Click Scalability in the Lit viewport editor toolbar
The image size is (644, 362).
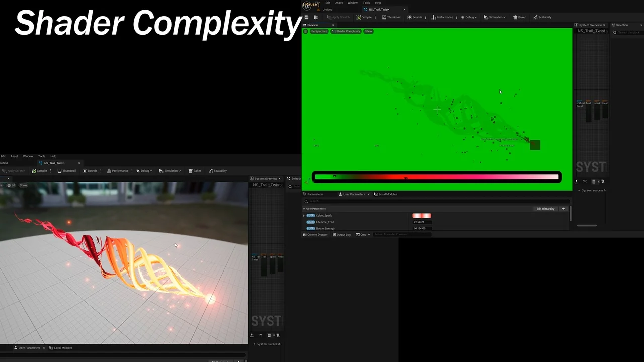(217, 171)
